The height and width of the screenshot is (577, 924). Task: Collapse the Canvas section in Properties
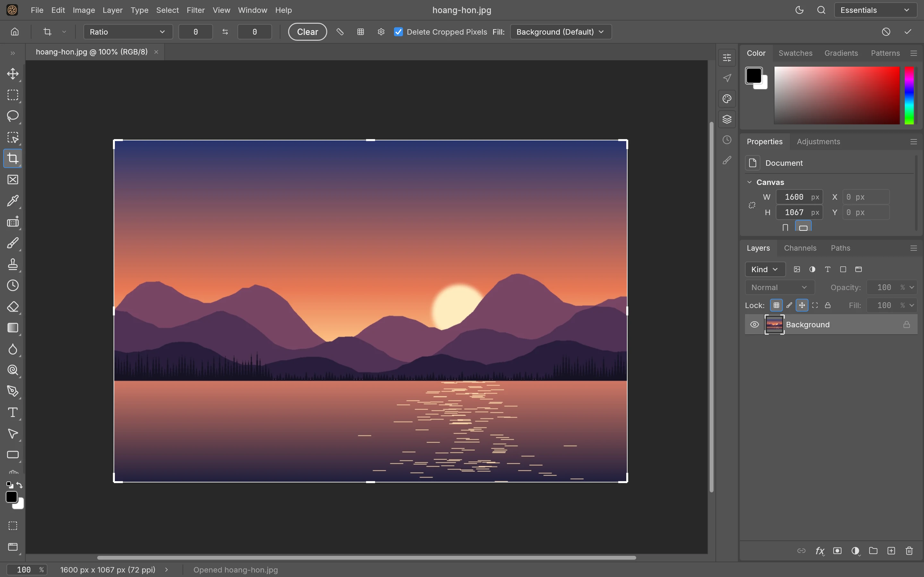coord(749,182)
